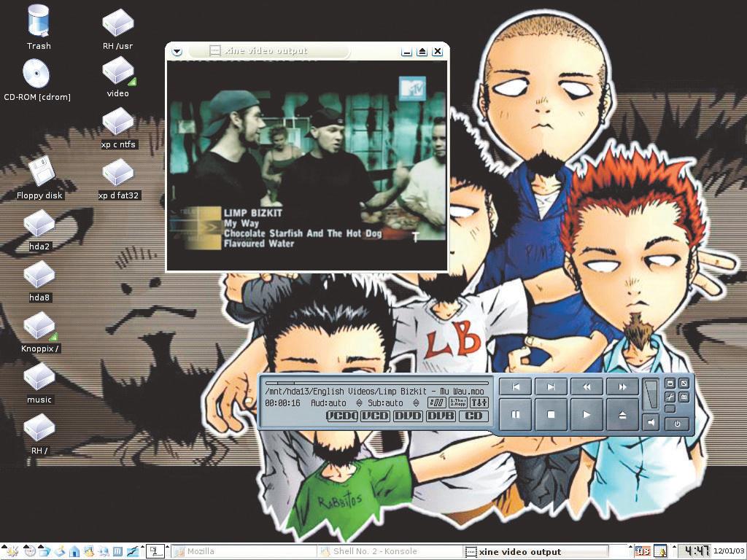This screenshot has height=560, width=747.
Task: Rewind the video in xine panel
Action: [587, 386]
